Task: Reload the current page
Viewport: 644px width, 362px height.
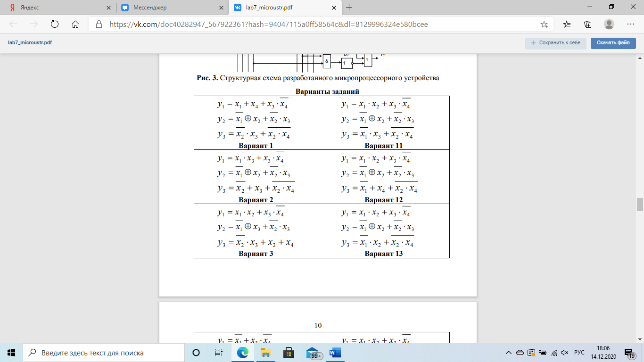Action: pyautogui.click(x=54, y=25)
